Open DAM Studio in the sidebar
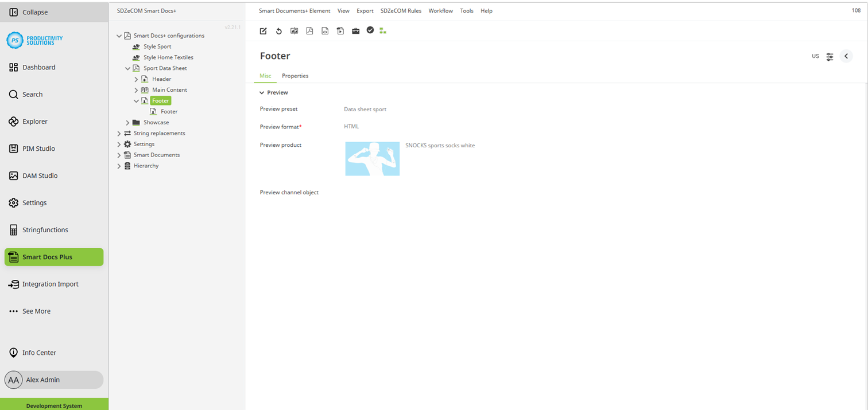Image resolution: width=868 pixels, height=410 pixels. [54, 175]
